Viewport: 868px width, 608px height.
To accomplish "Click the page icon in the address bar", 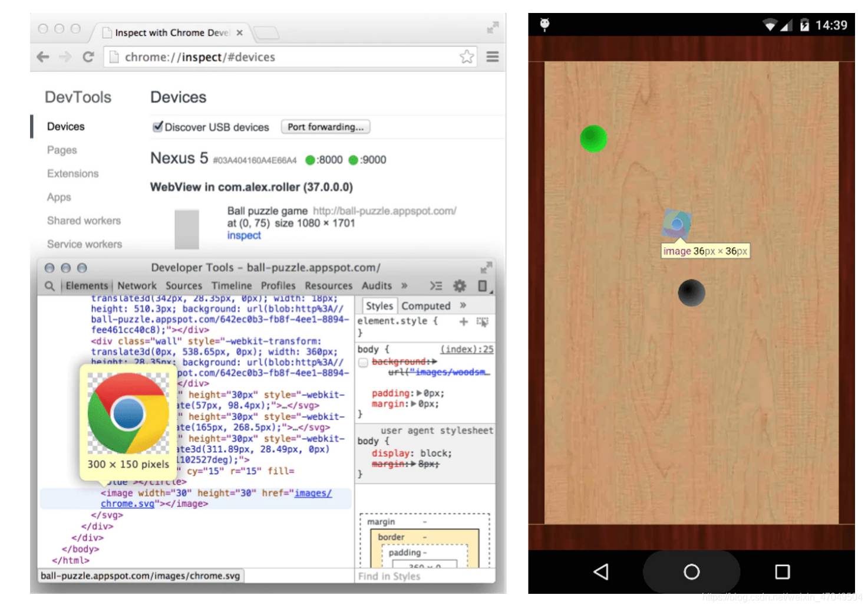I will click(x=114, y=57).
